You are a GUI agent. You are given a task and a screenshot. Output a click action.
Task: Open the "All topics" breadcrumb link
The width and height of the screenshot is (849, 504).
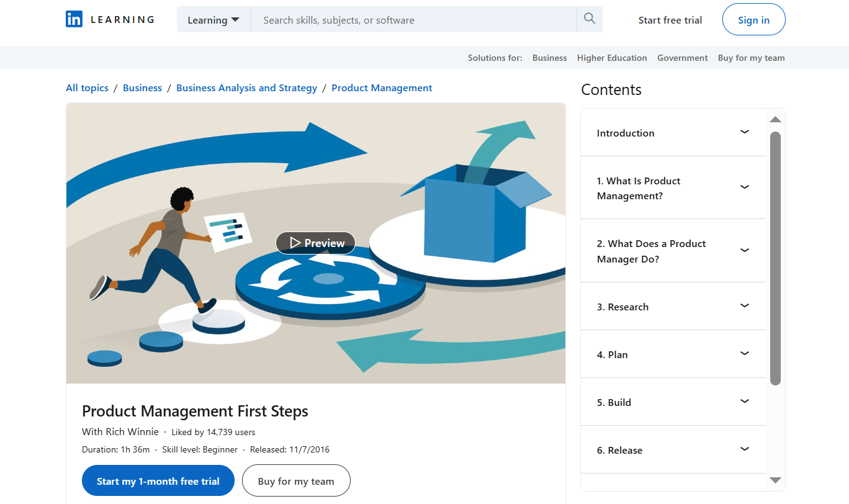(x=87, y=88)
